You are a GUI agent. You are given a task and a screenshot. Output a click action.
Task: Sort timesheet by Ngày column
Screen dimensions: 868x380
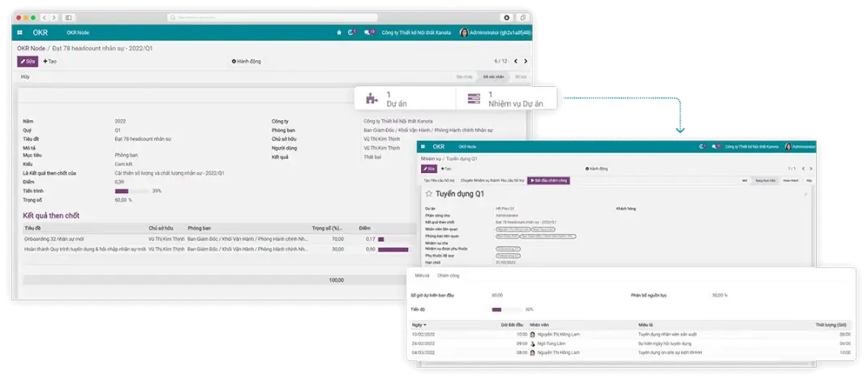point(419,325)
